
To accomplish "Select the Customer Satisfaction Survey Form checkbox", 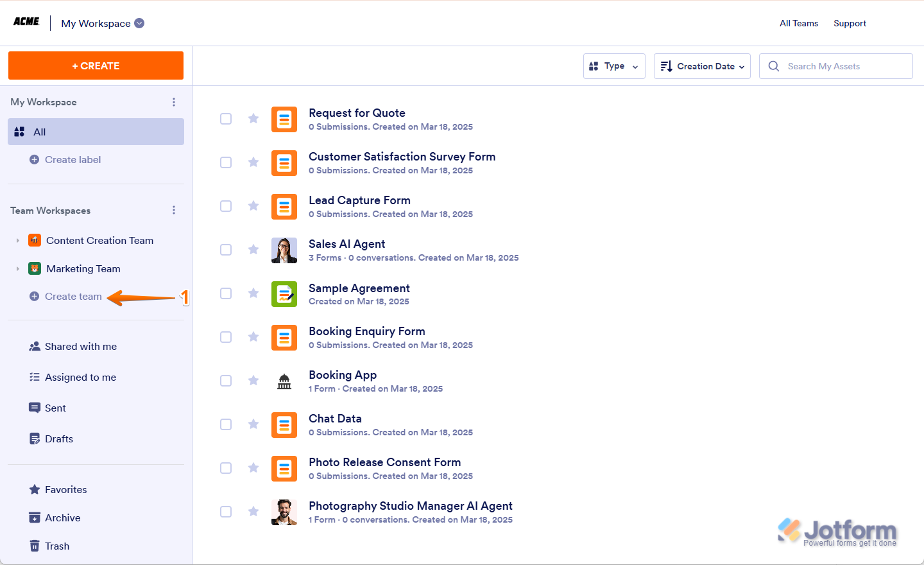I will [226, 162].
